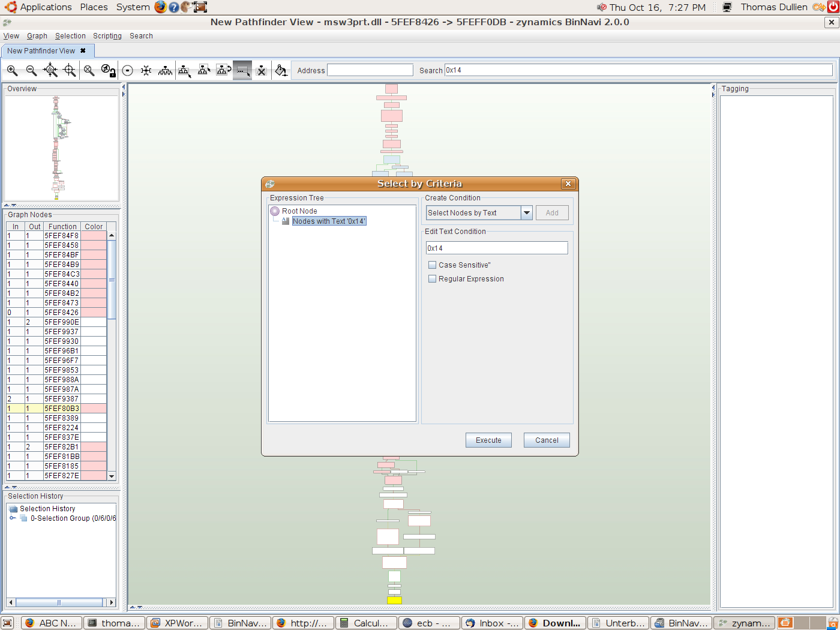Open the Select Nodes by Text dropdown
This screenshot has height=630, width=840.
click(x=526, y=213)
